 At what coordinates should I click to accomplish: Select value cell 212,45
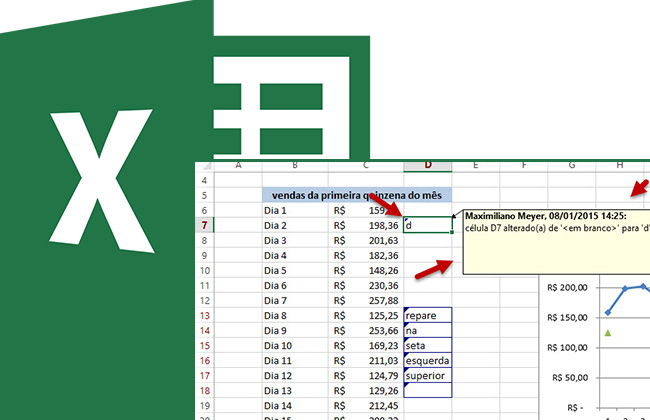point(366,405)
